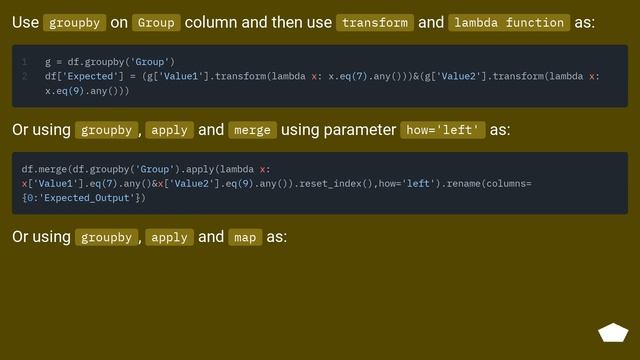Click the df['Expected'] assignment code line
Screen dimensions: 640x360
point(322,76)
